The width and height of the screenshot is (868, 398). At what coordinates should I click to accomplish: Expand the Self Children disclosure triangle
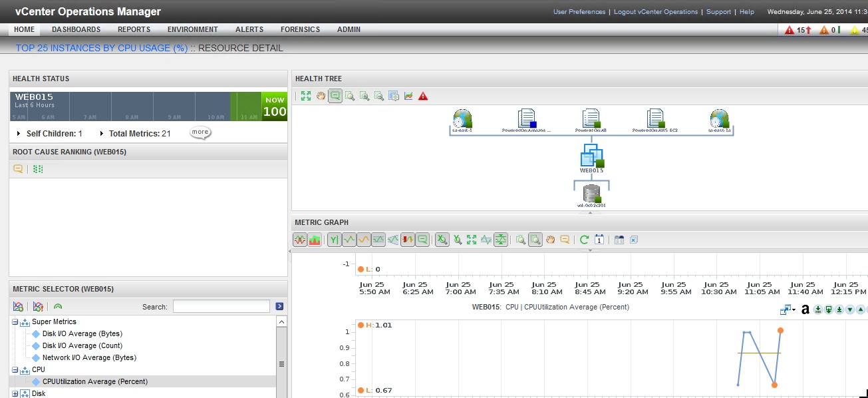(19, 134)
